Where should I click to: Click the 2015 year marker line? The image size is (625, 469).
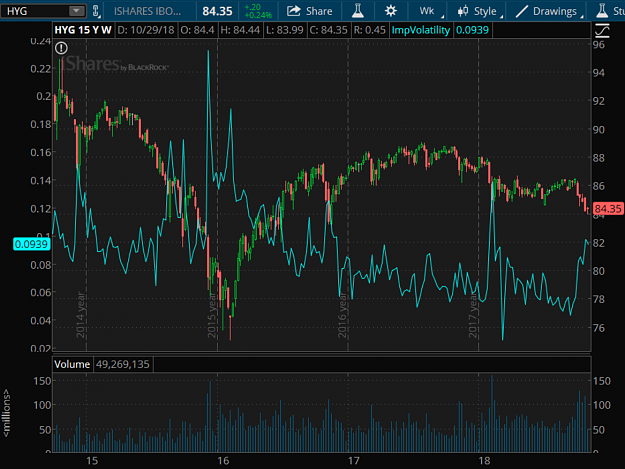click(217, 195)
